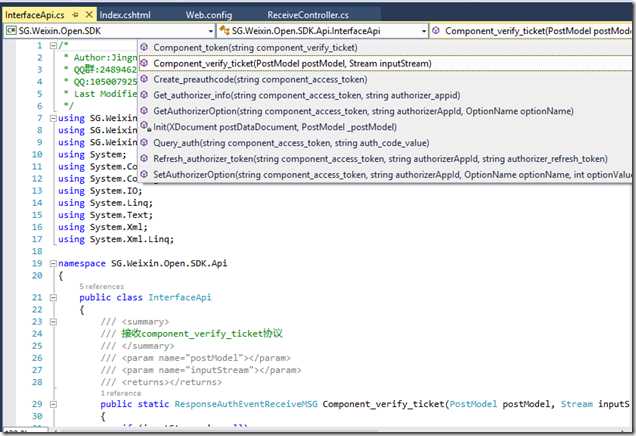Collapse the header comment block at line 1
Image resolution: width=636 pixels, height=436 pixels.
coord(53,45)
